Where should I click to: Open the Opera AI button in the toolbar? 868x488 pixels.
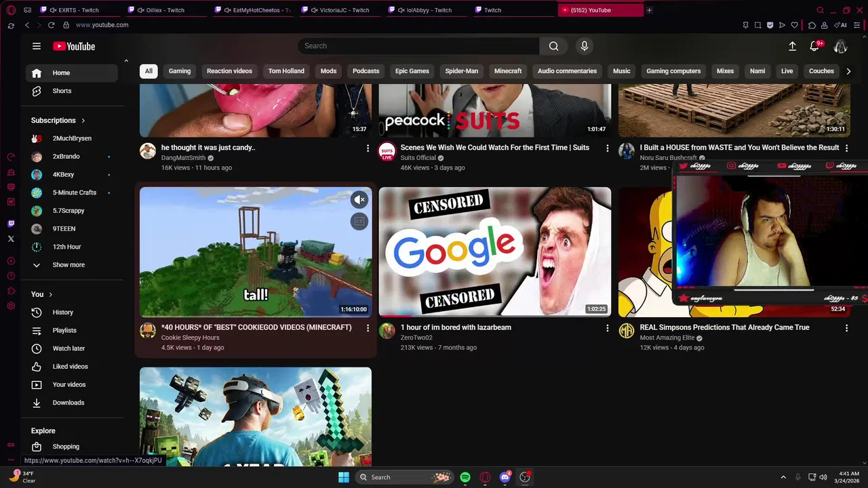(841, 25)
